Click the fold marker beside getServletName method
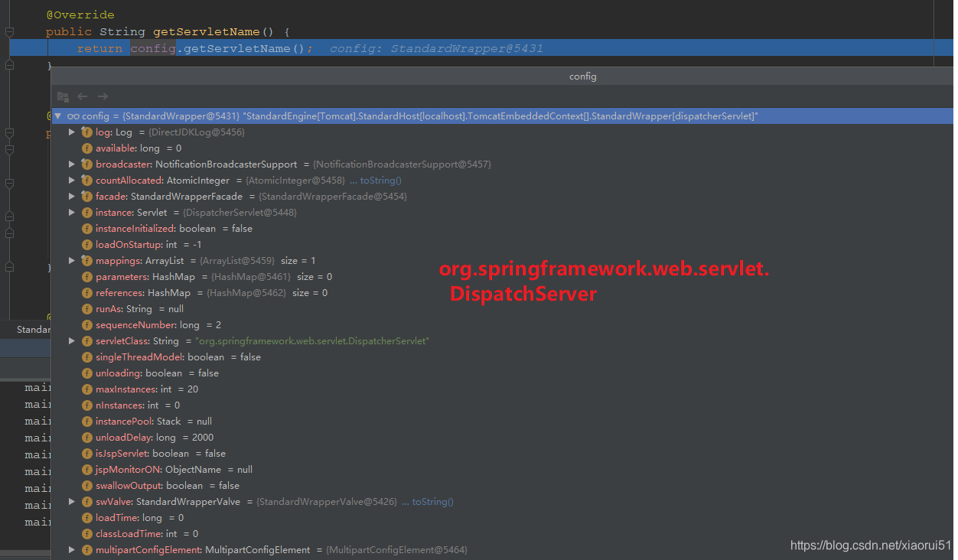Viewport: 958px width, 560px height. coord(9,32)
